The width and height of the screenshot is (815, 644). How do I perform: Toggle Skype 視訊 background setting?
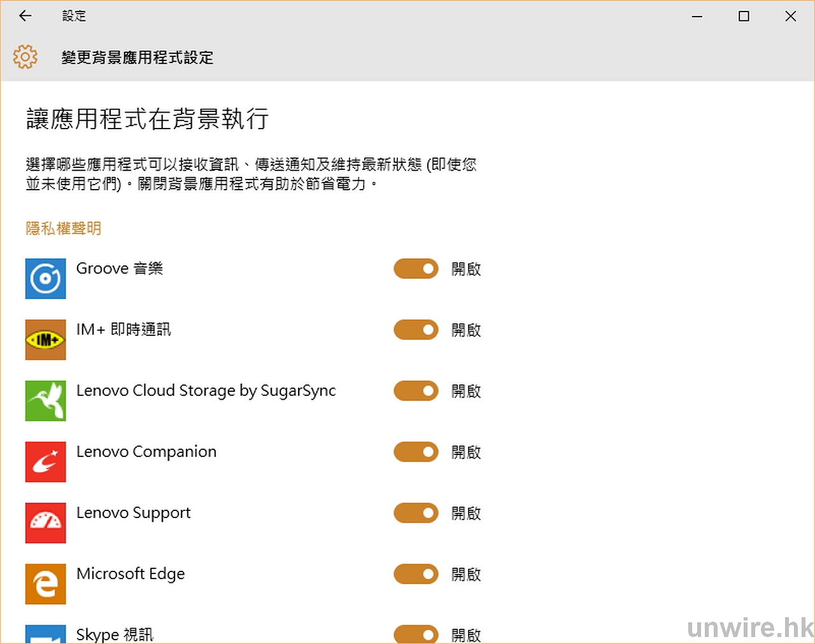(x=416, y=634)
